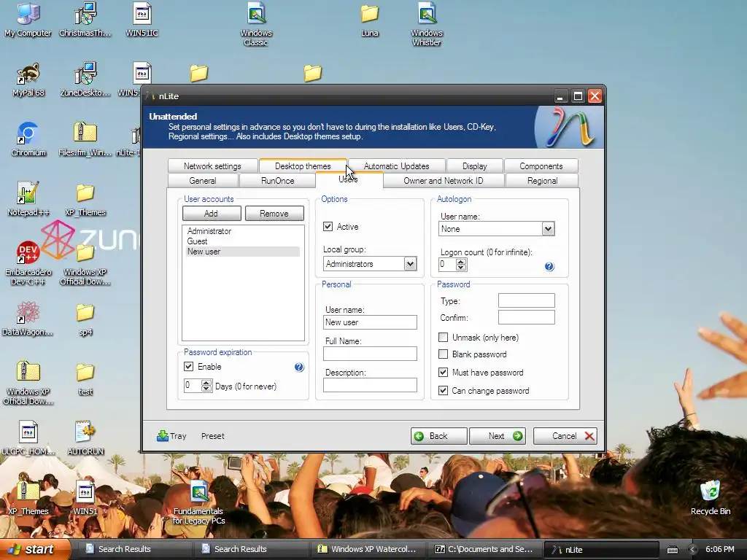The image size is (747, 560).
Task: Open the Luna folder
Action: click(x=369, y=20)
